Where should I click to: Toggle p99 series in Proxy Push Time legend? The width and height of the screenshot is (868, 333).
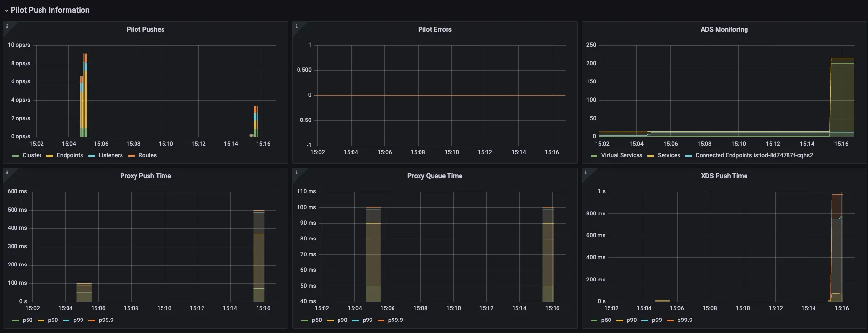[78, 320]
